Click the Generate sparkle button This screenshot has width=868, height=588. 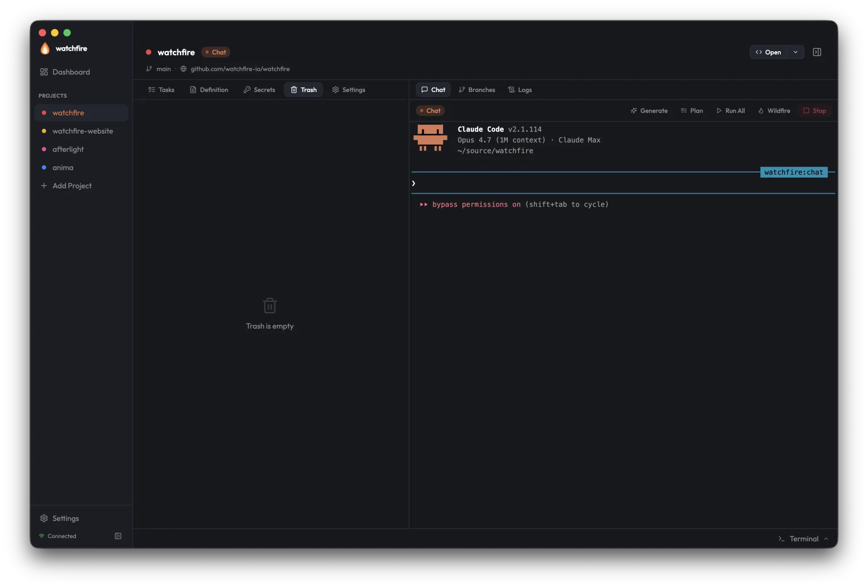(x=649, y=111)
